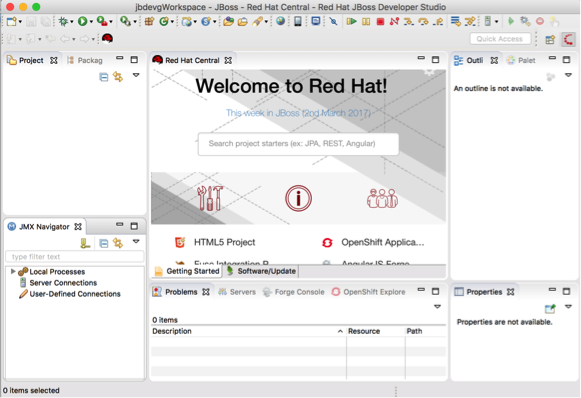Image resolution: width=581 pixels, height=398 pixels.
Task: Select the Getting Started tab
Action: pos(187,271)
